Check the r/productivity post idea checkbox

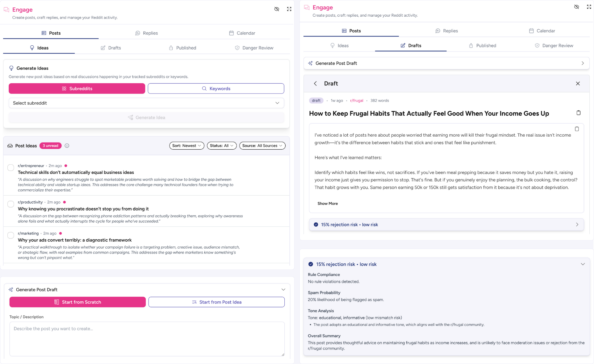11,204
